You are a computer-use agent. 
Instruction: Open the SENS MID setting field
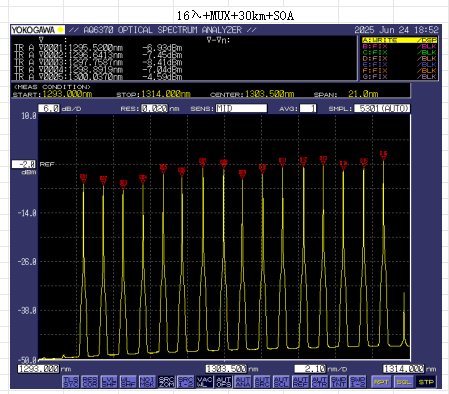pos(241,108)
